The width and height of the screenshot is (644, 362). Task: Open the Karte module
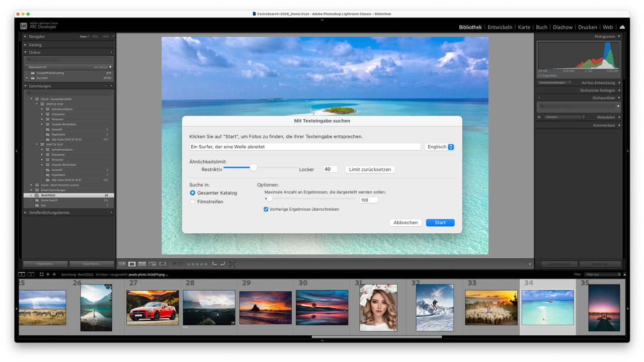524,27
